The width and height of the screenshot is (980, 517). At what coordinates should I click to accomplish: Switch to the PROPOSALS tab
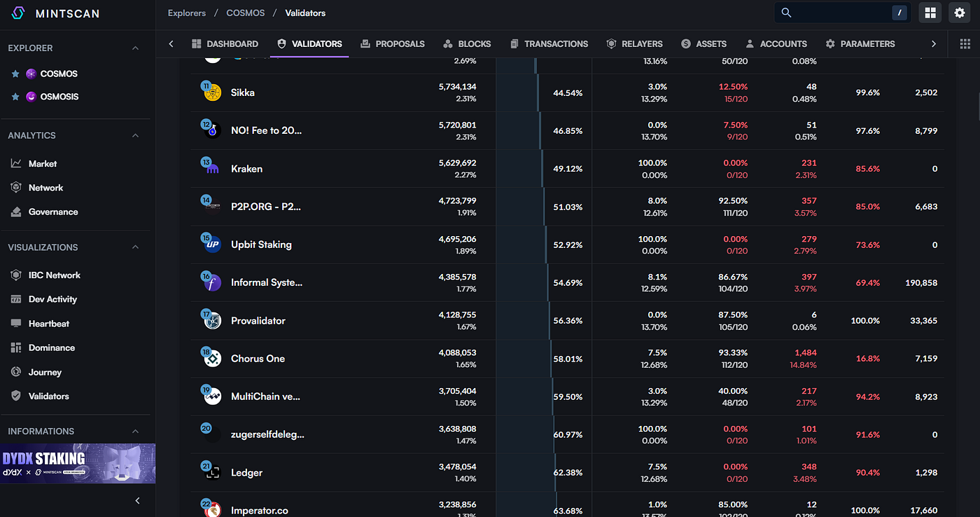coord(393,43)
